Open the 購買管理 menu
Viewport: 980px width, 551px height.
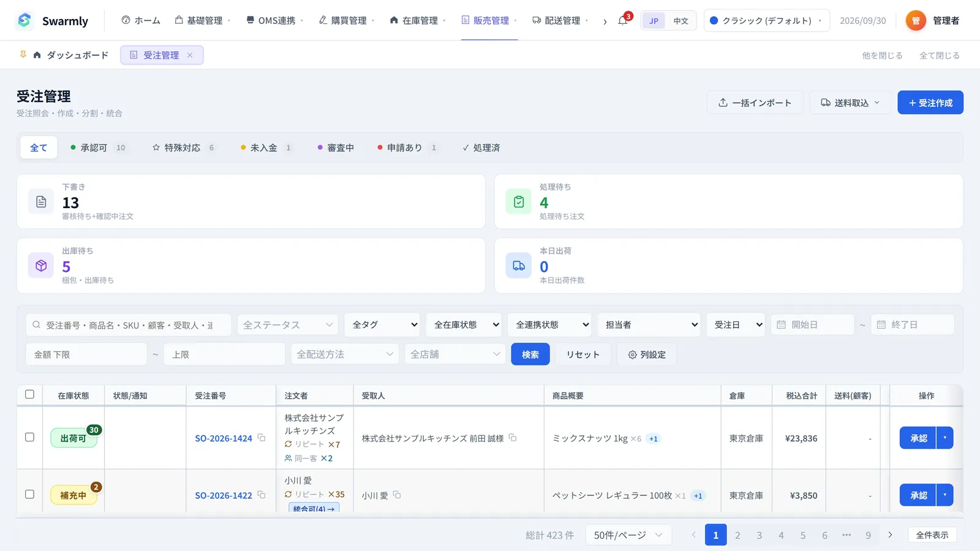point(347,20)
